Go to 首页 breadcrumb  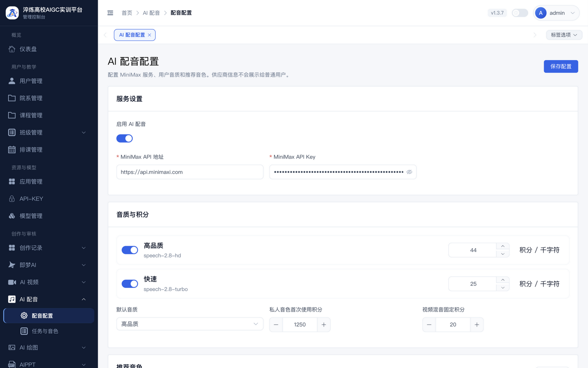coord(127,13)
